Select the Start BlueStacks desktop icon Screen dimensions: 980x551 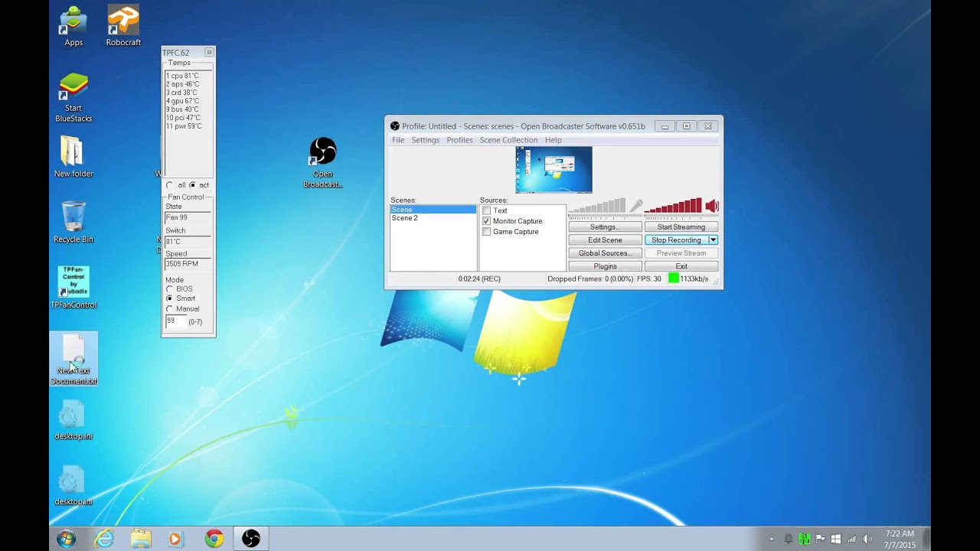pyautogui.click(x=73, y=97)
